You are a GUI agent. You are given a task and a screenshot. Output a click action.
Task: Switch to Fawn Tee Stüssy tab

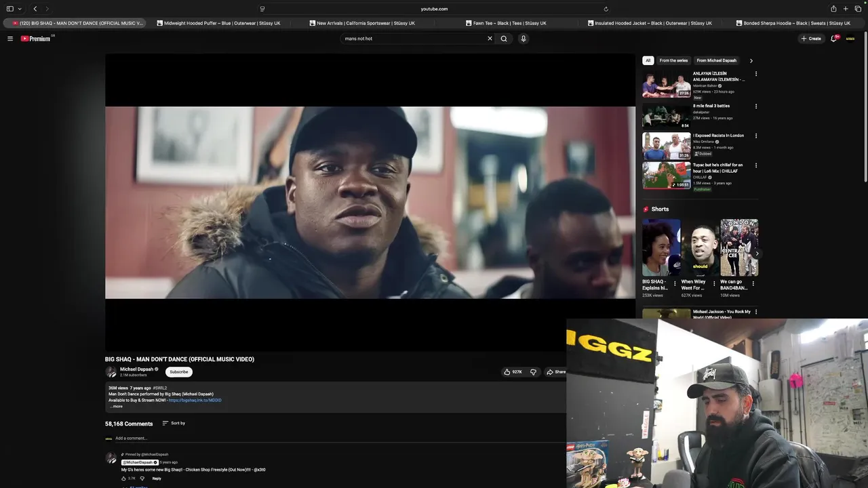(506, 23)
